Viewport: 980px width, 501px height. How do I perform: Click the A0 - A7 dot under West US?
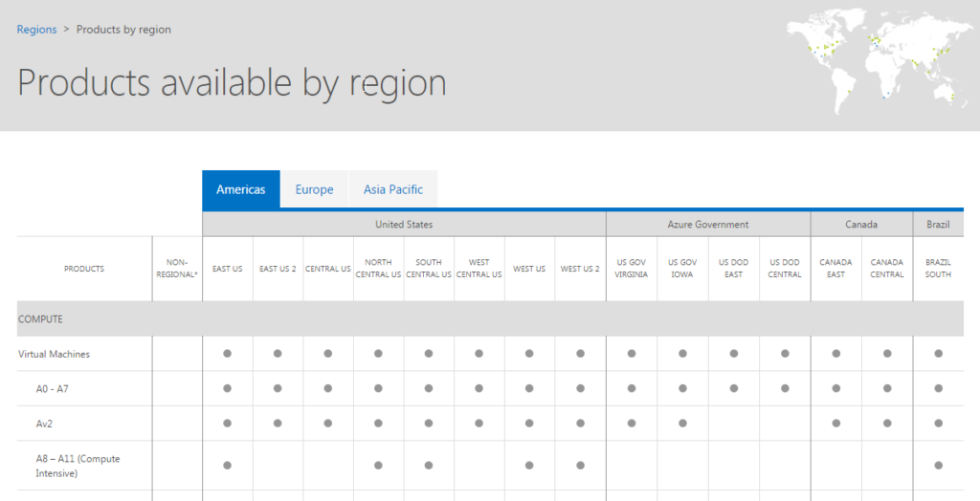tap(529, 388)
